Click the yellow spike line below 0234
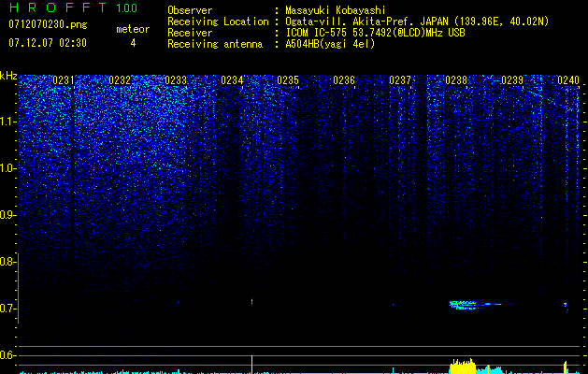Viewport: 588px width, 374px height. (251, 365)
